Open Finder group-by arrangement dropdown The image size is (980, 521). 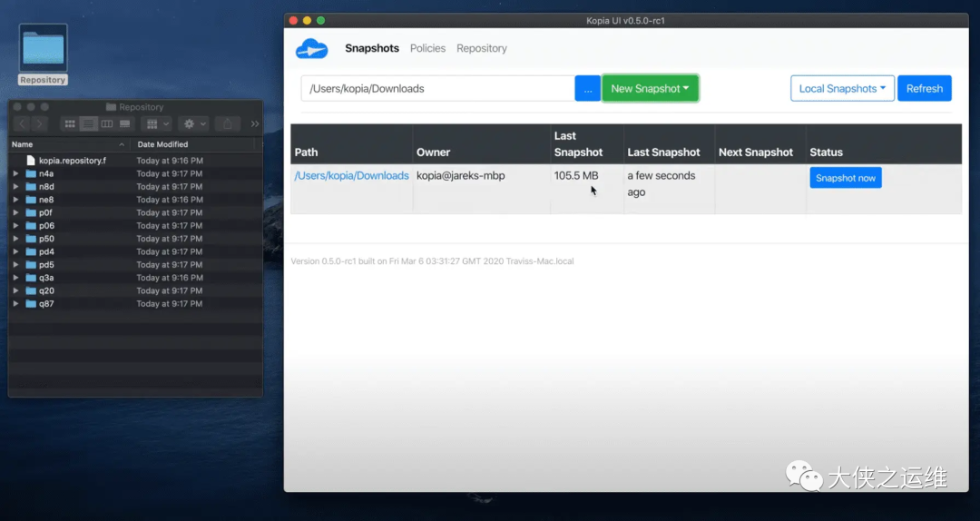[157, 123]
